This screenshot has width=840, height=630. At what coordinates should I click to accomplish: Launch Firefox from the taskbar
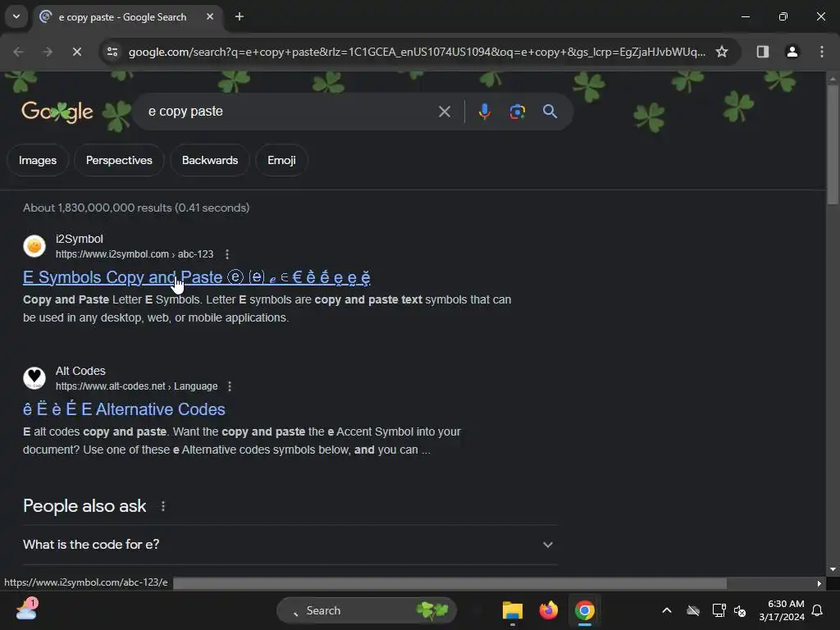[x=548, y=610]
